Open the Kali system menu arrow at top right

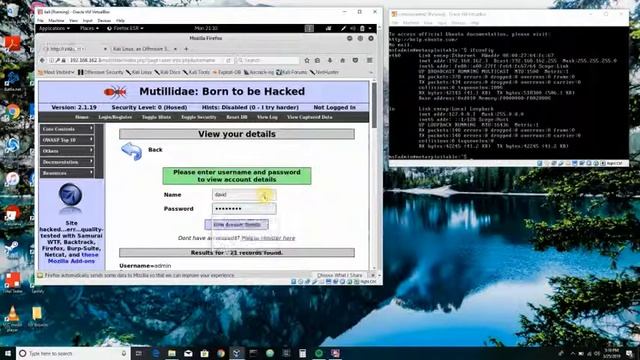point(370,28)
